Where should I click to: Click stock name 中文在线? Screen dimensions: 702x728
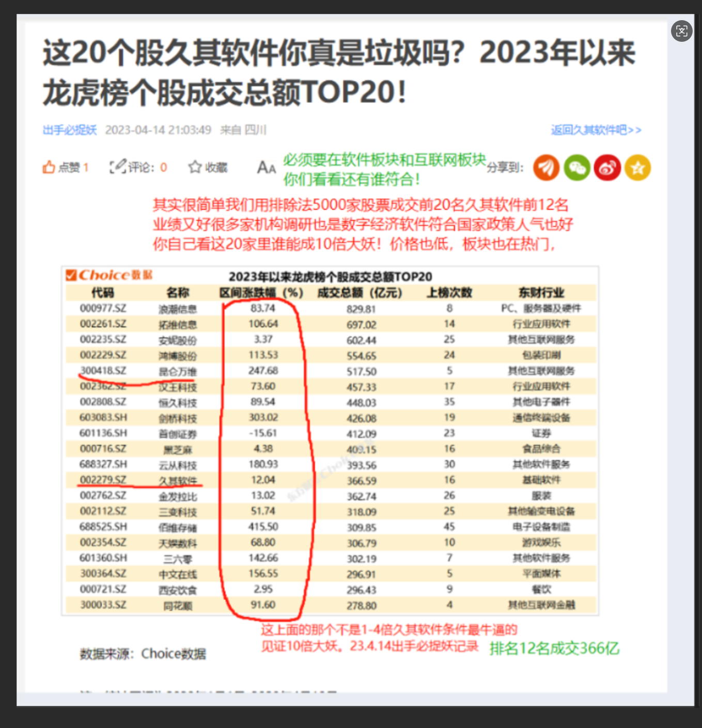pyautogui.click(x=178, y=574)
